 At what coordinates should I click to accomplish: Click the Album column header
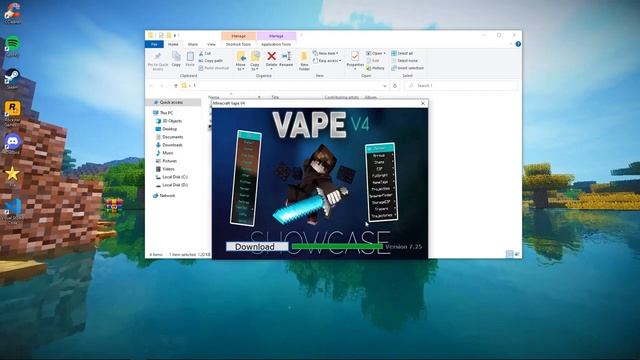pos(371,97)
